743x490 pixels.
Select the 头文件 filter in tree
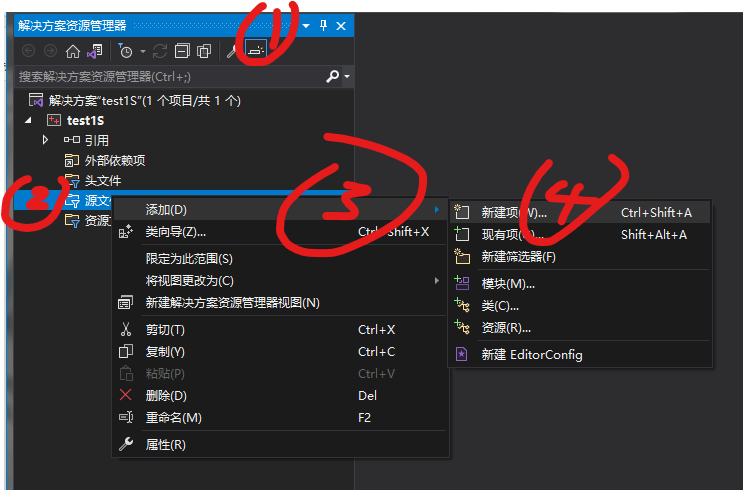[102, 181]
